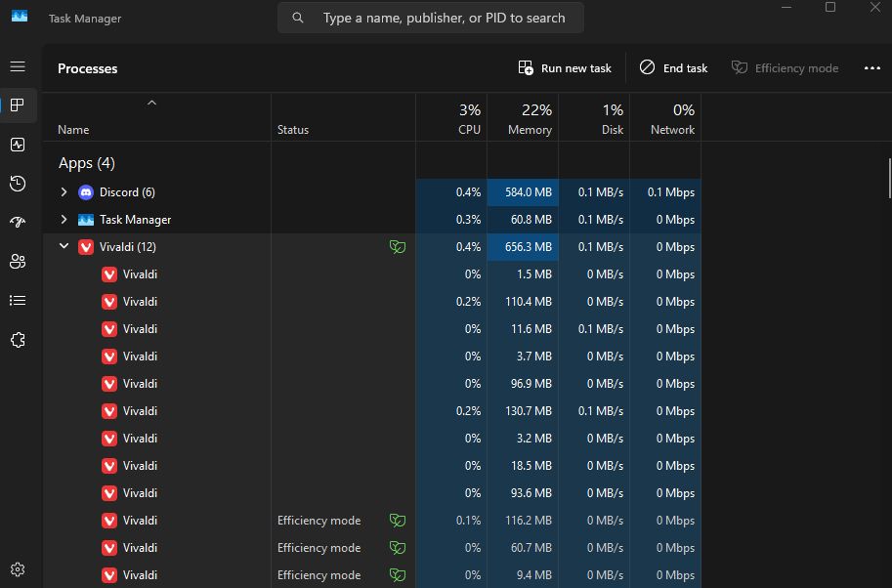This screenshot has width=892, height=588.
Task: Open the Services page icon
Action: click(18, 340)
